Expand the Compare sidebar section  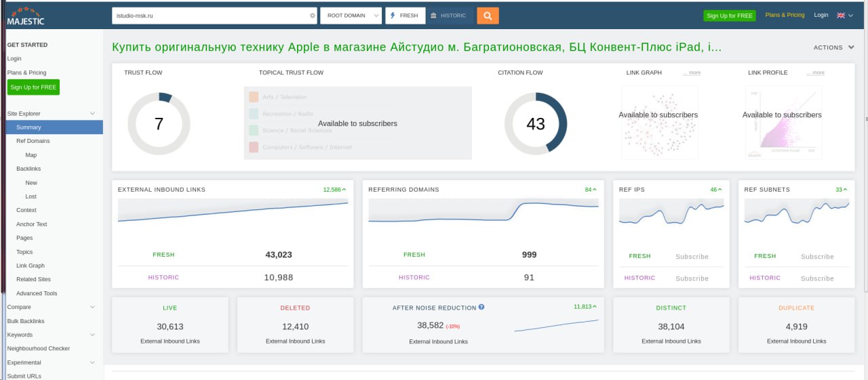[x=92, y=307]
